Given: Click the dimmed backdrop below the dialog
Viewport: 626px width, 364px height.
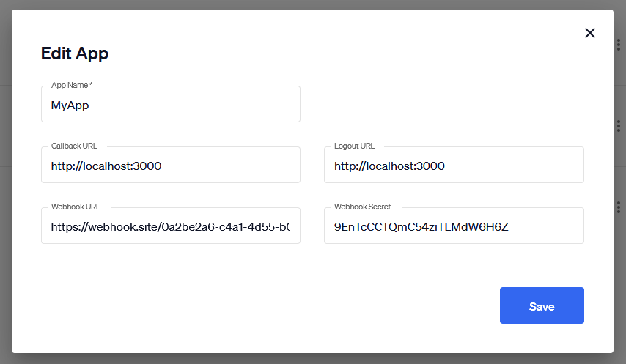Looking at the screenshot, I should click(x=313, y=359).
